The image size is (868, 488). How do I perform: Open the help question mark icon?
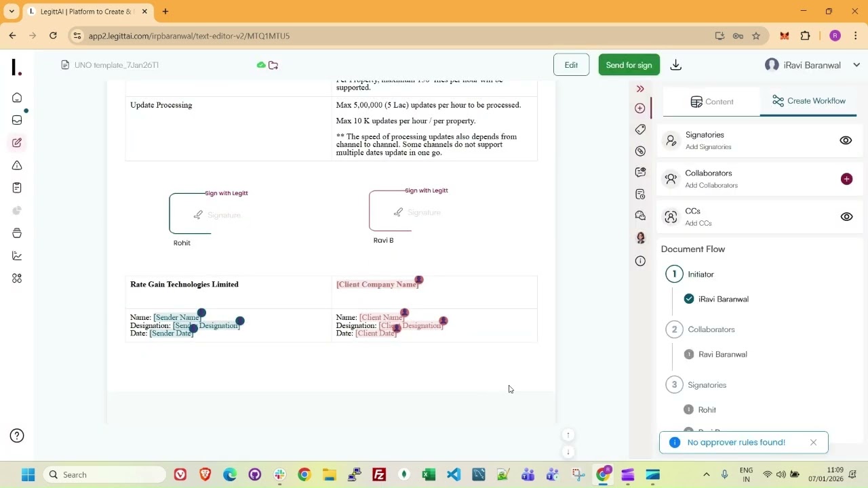click(x=17, y=436)
